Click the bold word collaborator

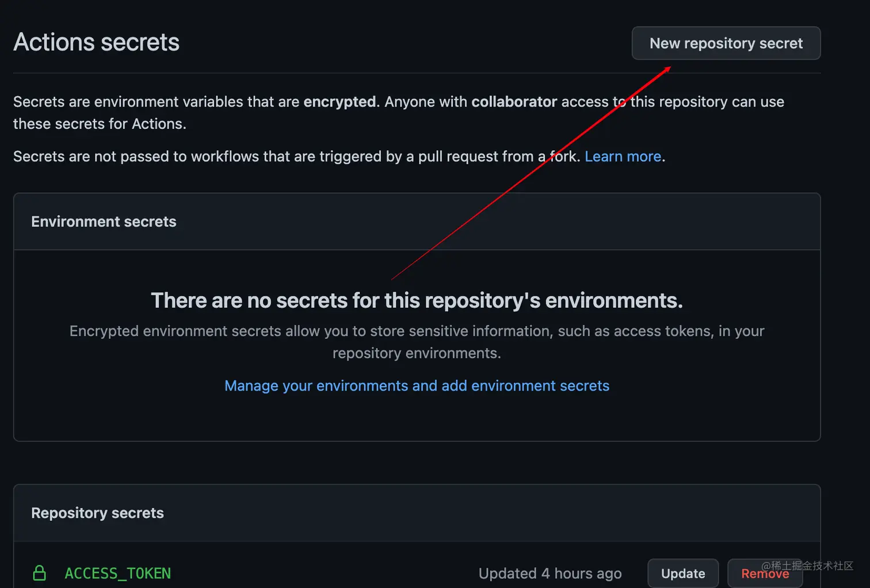click(514, 102)
